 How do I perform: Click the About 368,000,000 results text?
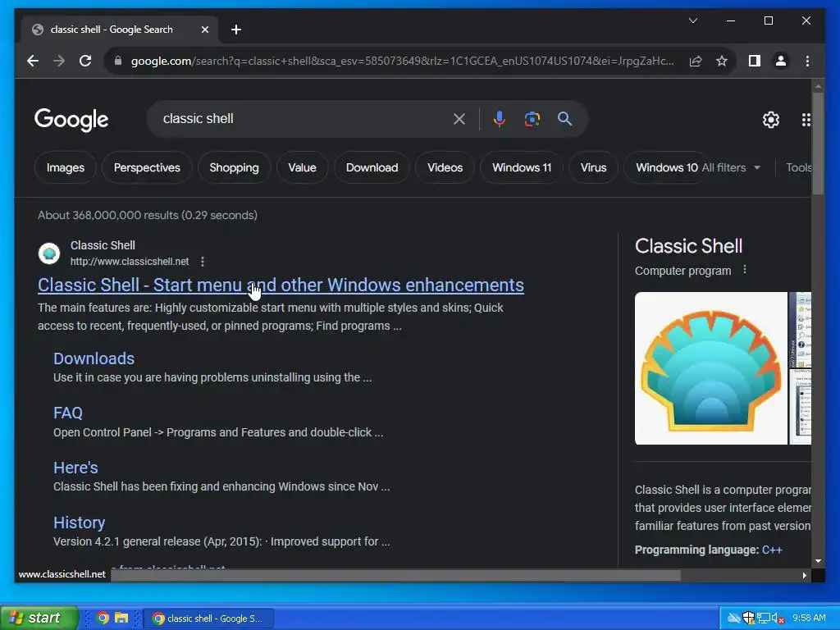(148, 216)
